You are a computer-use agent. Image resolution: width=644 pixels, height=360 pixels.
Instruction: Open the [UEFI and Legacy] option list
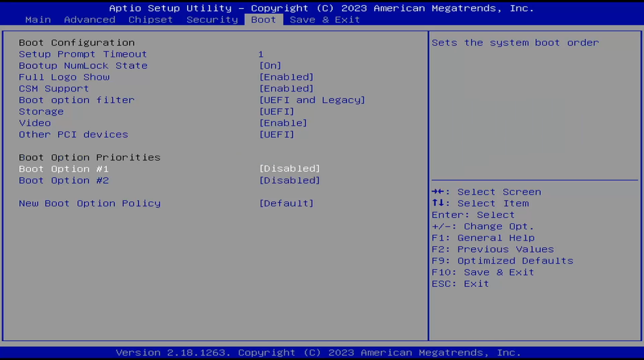(312, 100)
